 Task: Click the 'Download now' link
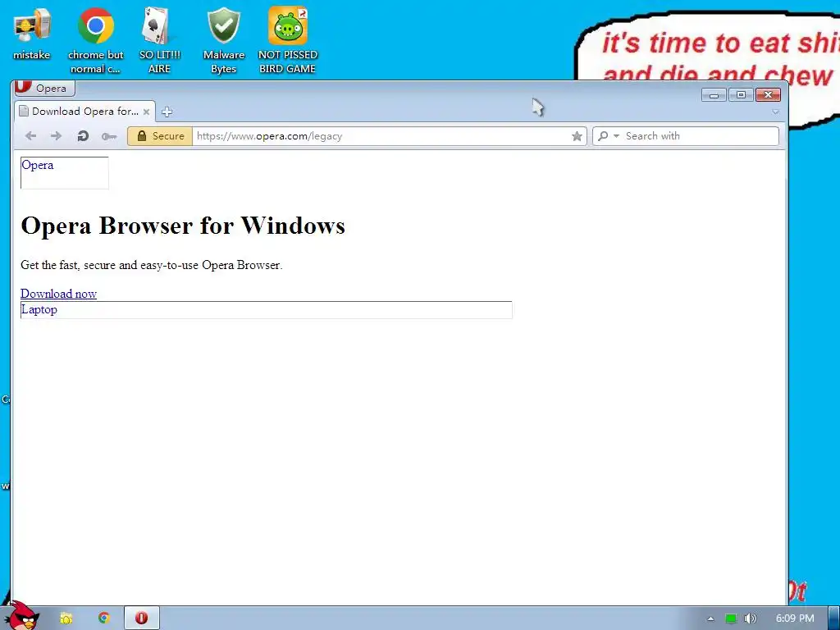(x=58, y=294)
